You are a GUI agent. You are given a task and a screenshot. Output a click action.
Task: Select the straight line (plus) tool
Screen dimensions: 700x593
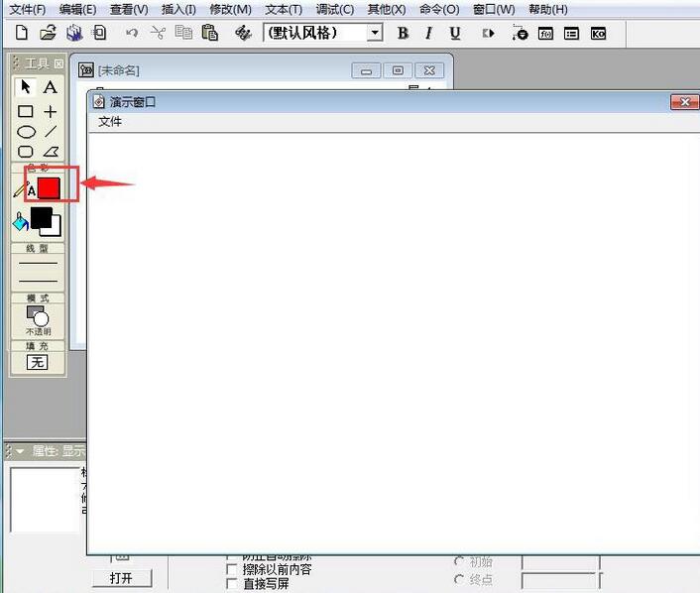coord(51,111)
